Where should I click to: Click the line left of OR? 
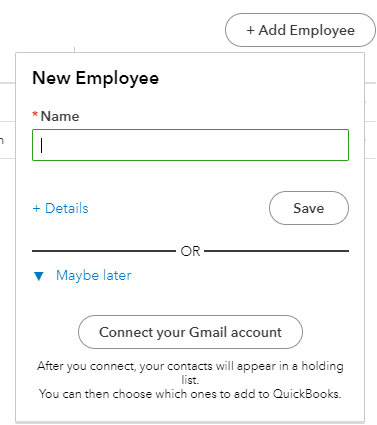tap(104, 251)
